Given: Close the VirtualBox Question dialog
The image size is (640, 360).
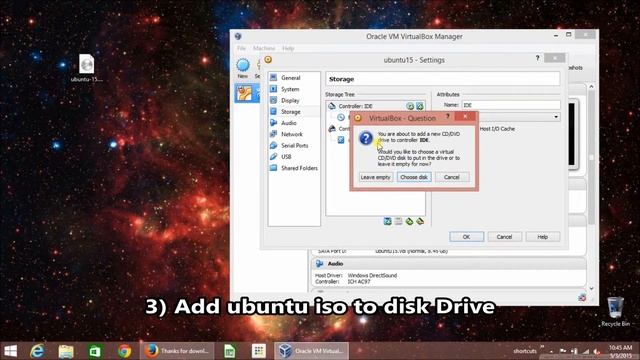Looking at the screenshot, I should (x=465, y=117).
